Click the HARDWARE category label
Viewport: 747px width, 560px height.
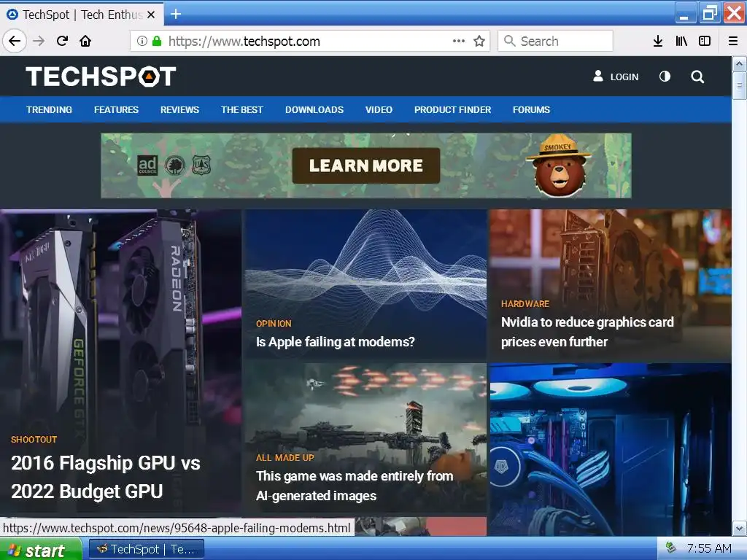point(525,304)
